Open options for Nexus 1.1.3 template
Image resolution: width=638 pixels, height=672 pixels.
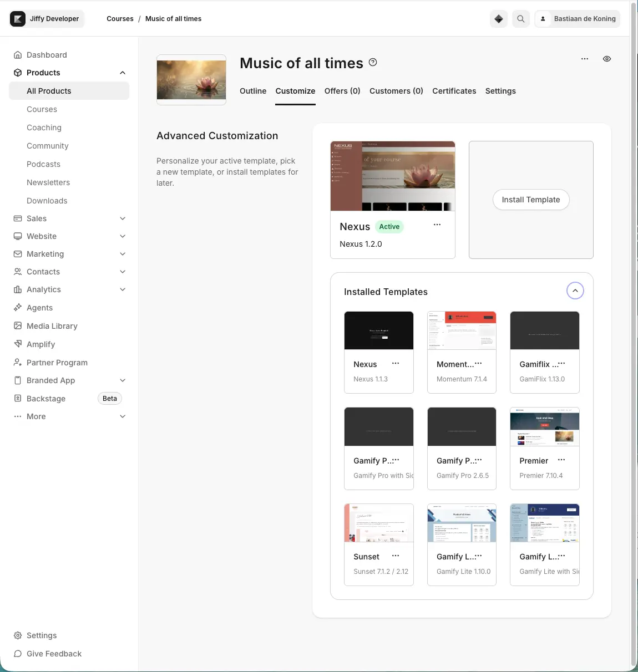396,364
